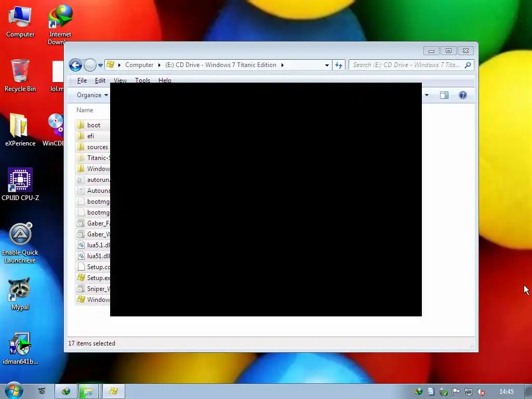Click the drive icon in the address bar

110,64
